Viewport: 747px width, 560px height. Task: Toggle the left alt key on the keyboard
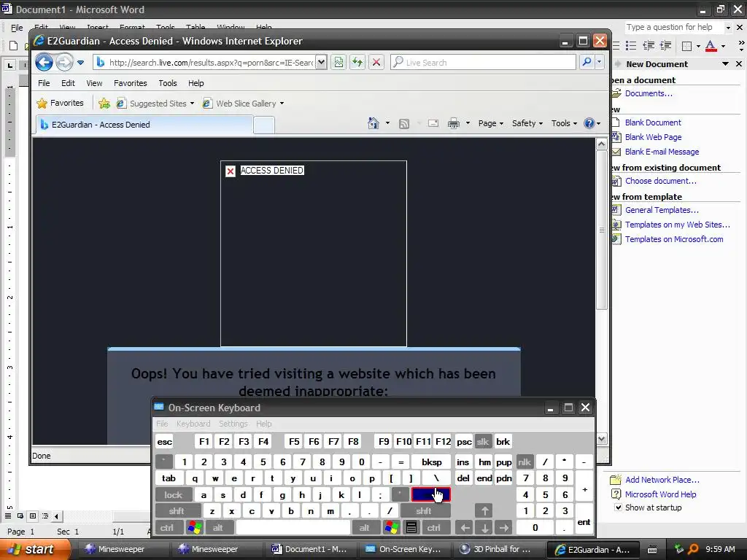click(218, 527)
